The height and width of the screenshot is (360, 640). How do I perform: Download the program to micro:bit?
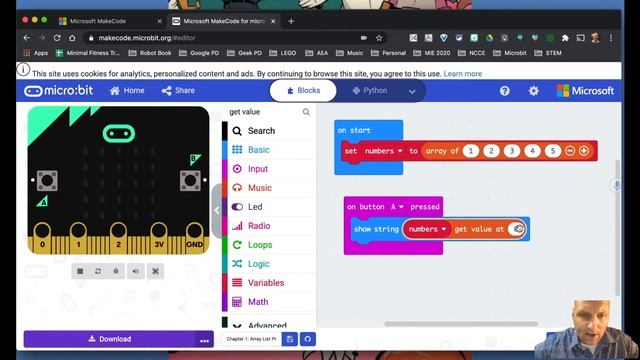tap(109, 339)
